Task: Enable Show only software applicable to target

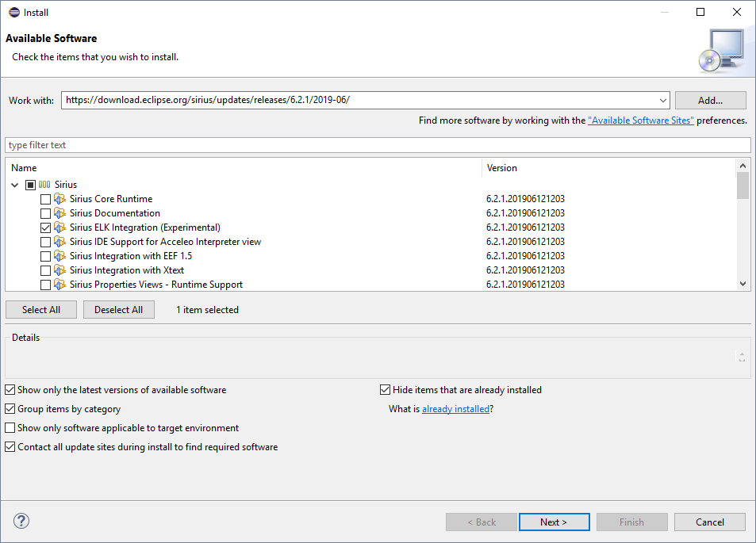Action: tap(10, 428)
